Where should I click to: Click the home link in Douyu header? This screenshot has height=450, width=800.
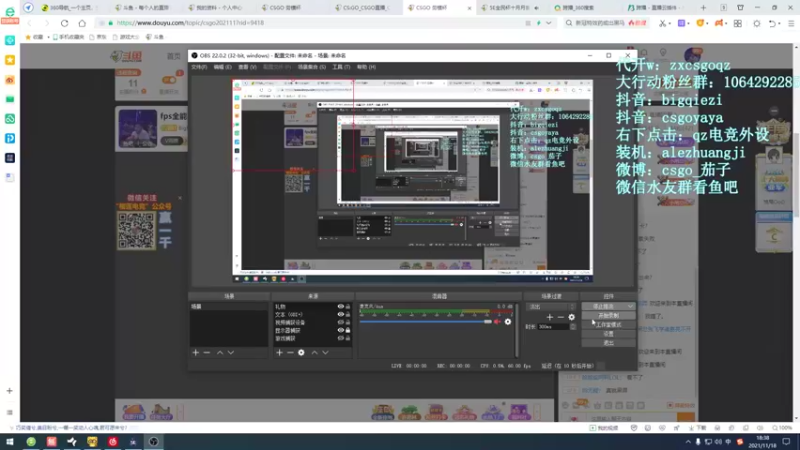[x=173, y=56]
